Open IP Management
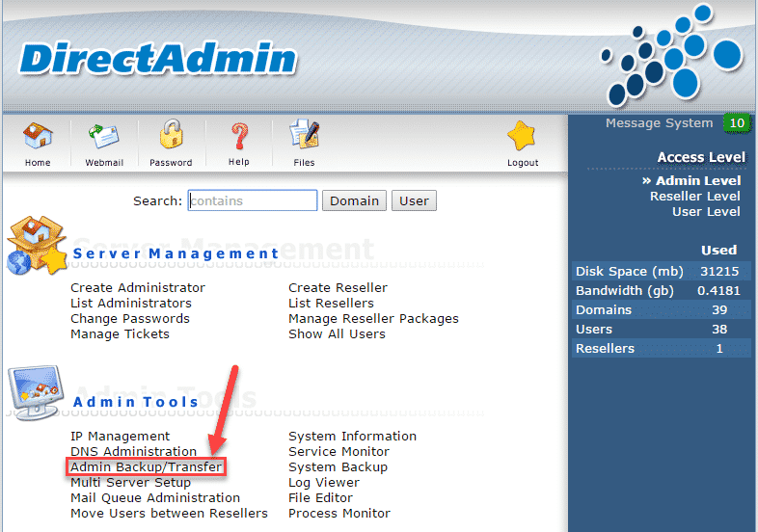 pyautogui.click(x=120, y=437)
